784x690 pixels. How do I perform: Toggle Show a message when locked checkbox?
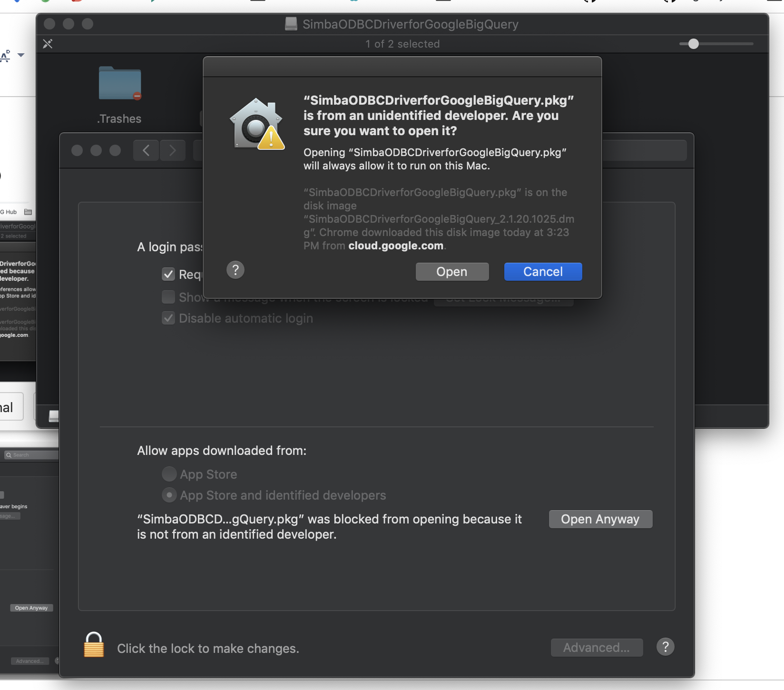[x=168, y=297]
